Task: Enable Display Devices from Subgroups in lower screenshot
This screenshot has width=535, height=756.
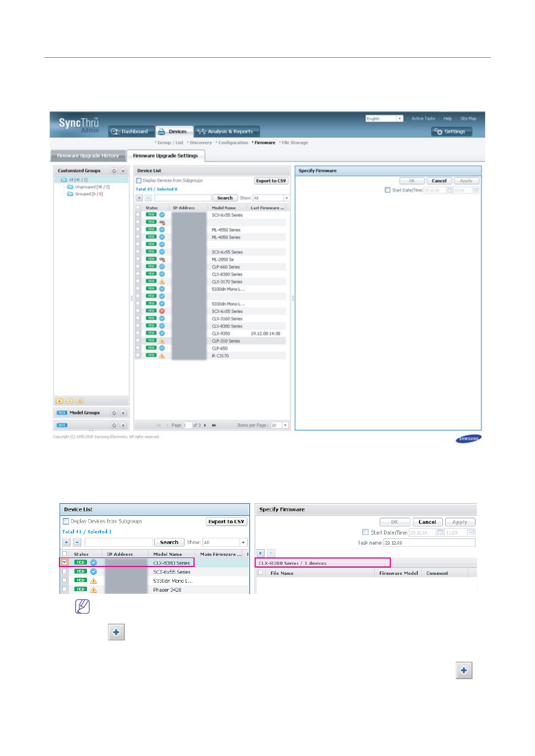Action: tap(66, 521)
